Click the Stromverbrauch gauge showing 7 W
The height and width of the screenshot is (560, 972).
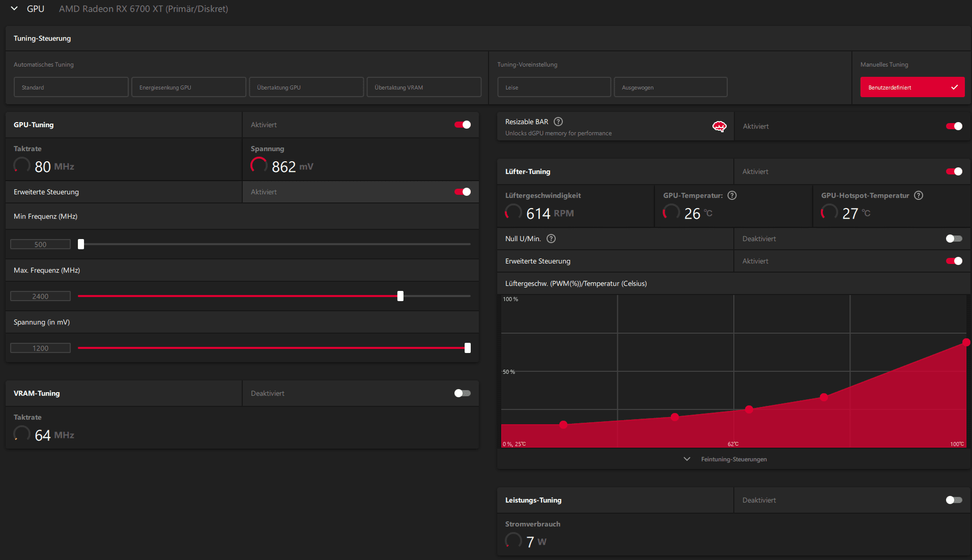click(x=513, y=541)
